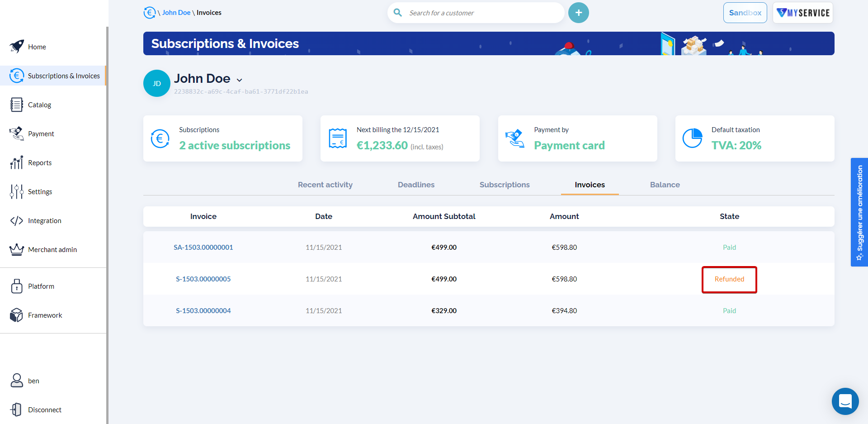Image resolution: width=868 pixels, height=424 pixels.
Task: Click the Sandbox button
Action: pos(745,13)
